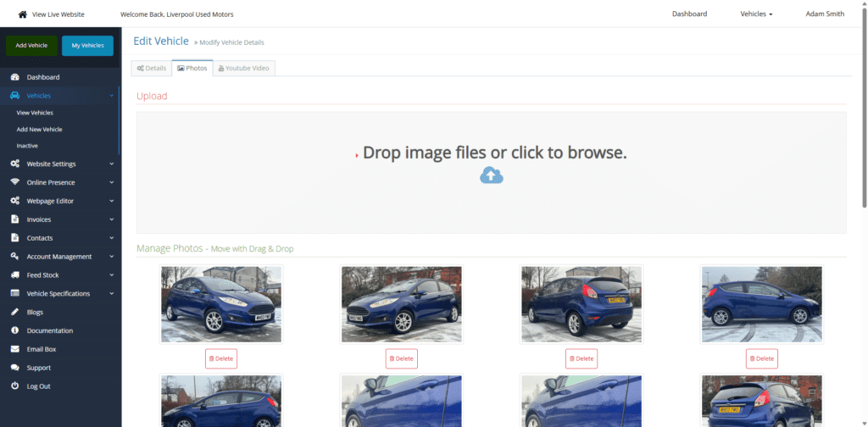Open the Youtube Video tab

point(243,68)
